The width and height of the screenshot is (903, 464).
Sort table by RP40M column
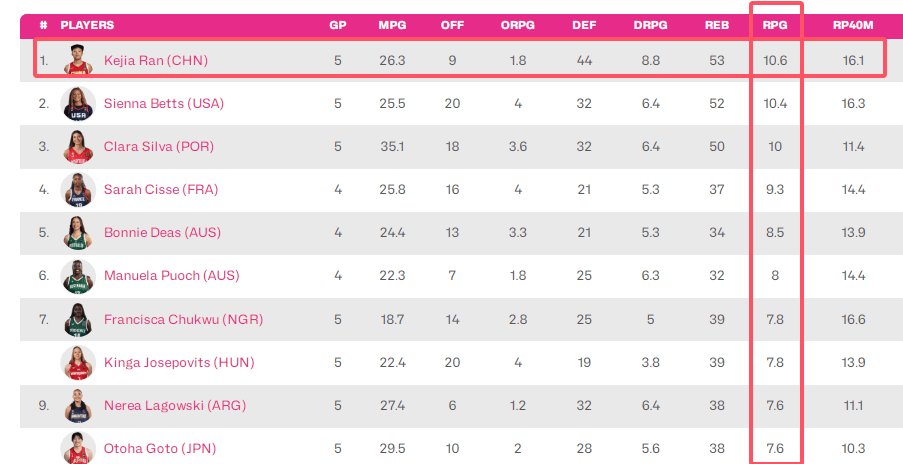(x=853, y=25)
